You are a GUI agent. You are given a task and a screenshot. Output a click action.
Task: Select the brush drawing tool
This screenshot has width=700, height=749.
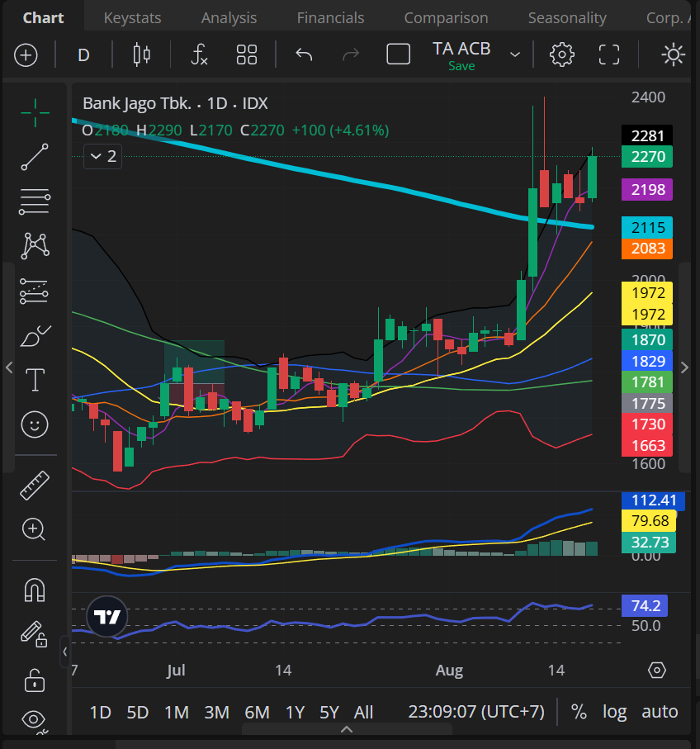pos(35,335)
